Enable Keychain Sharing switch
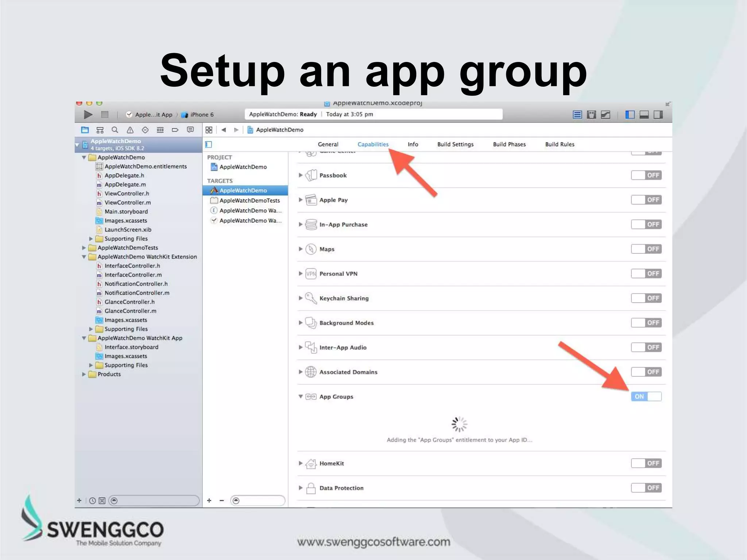747x560 pixels. [646, 298]
